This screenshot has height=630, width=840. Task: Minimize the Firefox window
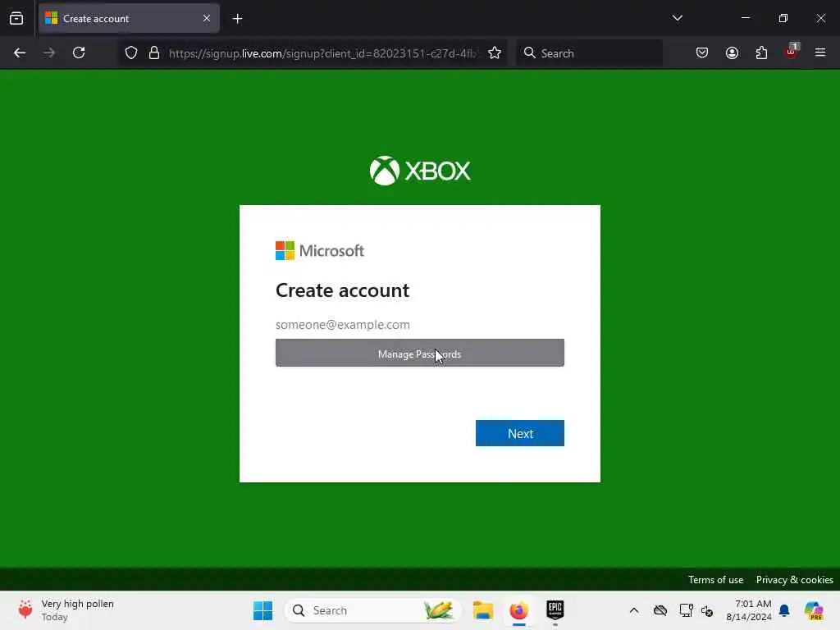(x=745, y=18)
